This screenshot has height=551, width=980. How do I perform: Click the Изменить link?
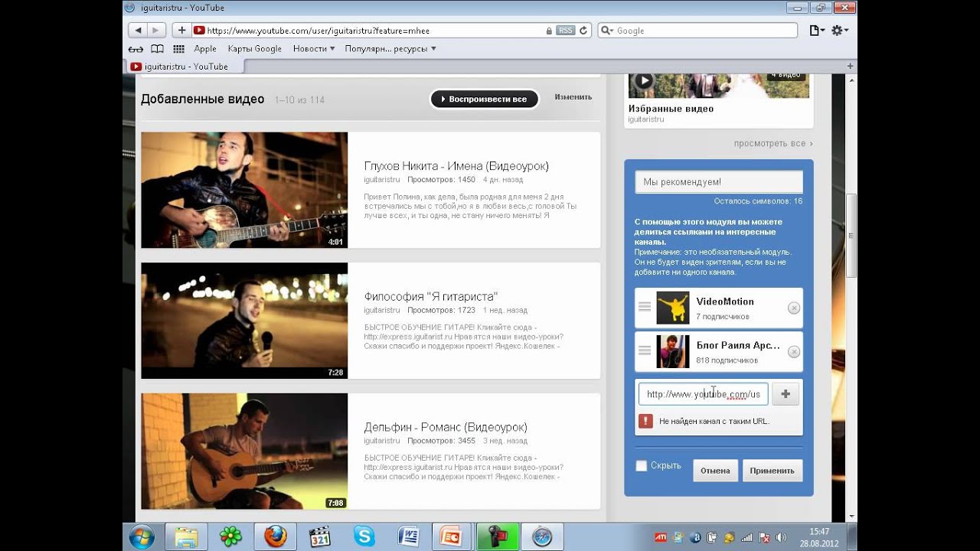click(x=573, y=97)
